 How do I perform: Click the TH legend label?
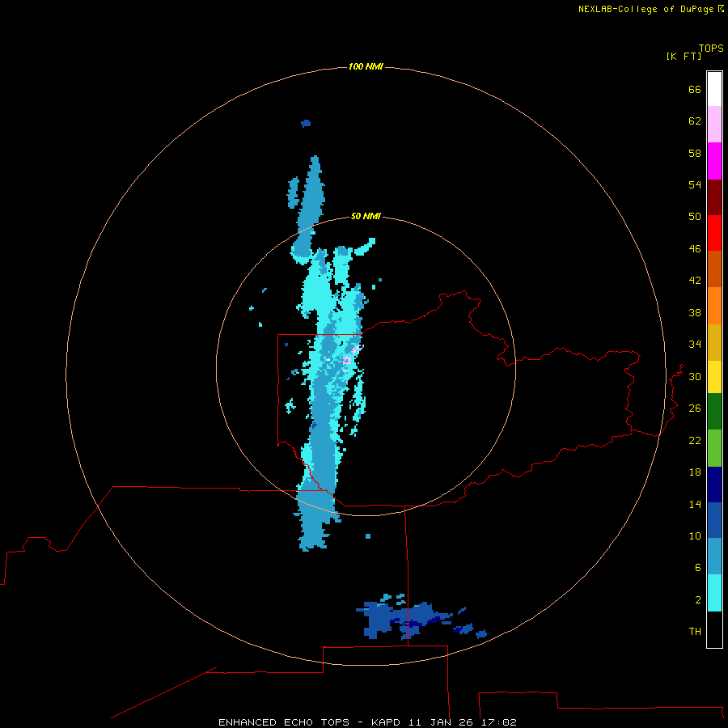695,632
